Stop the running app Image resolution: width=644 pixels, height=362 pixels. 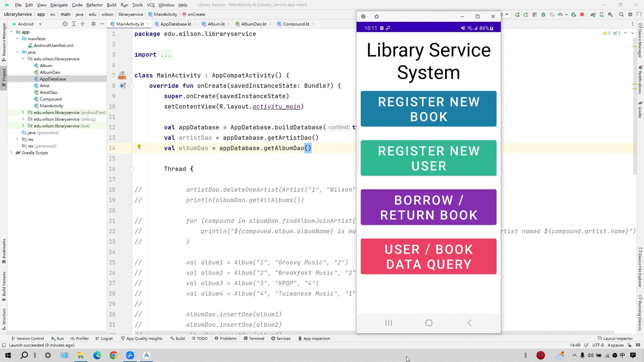click(x=582, y=14)
